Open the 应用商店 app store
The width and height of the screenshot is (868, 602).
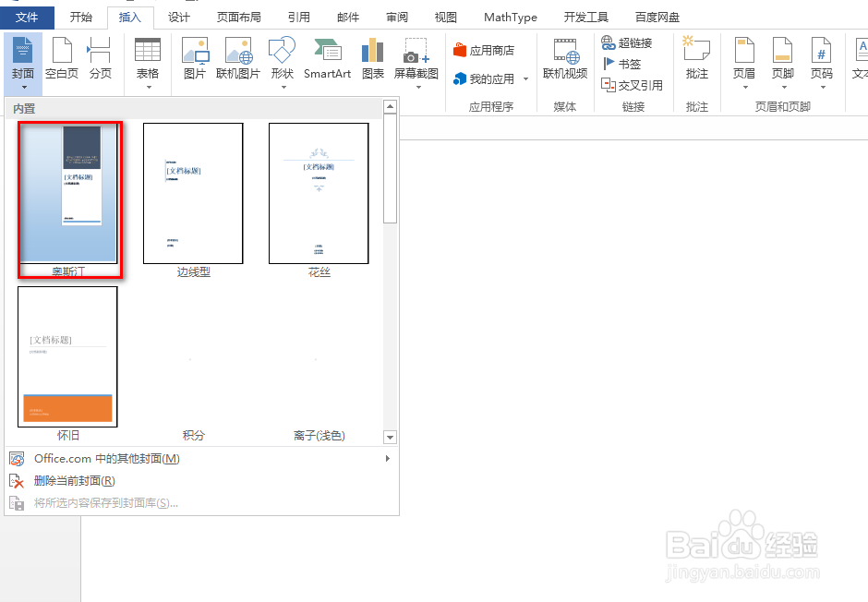pos(489,49)
